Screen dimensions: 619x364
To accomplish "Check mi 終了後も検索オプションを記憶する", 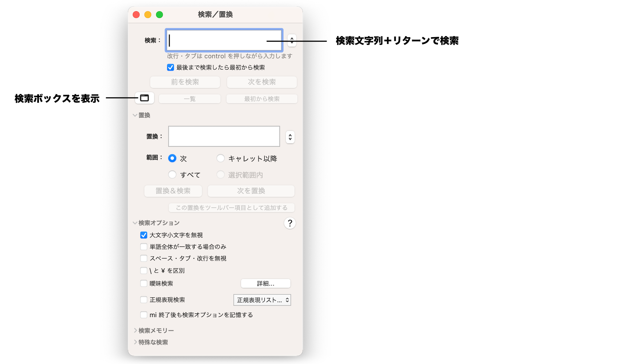I will pos(144,315).
